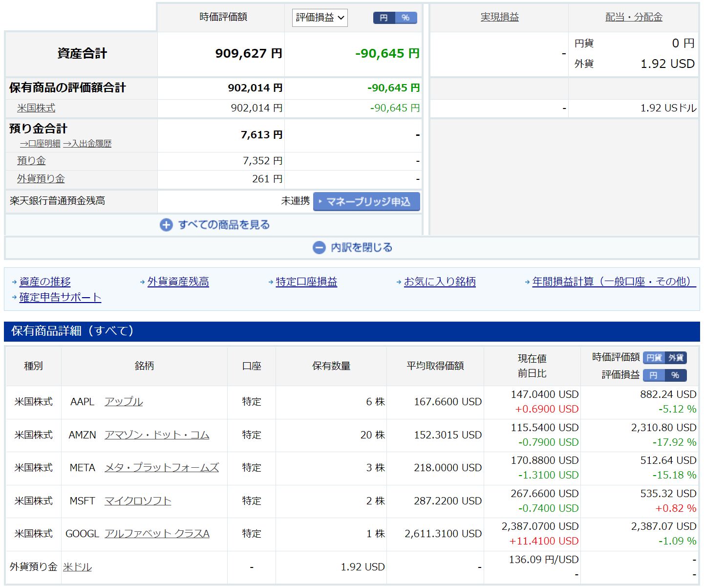Open the 実現損益 column header link
704x588 pixels.
point(499,17)
